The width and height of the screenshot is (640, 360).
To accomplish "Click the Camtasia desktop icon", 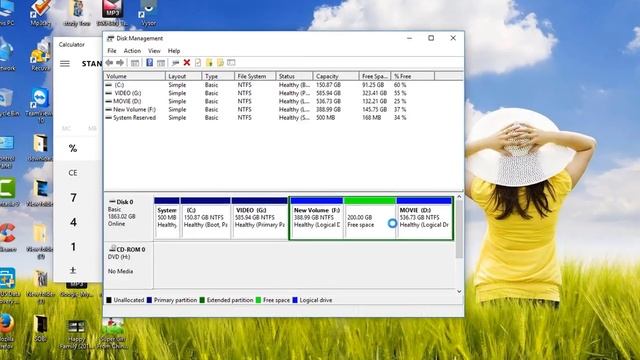I will tap(7, 193).
